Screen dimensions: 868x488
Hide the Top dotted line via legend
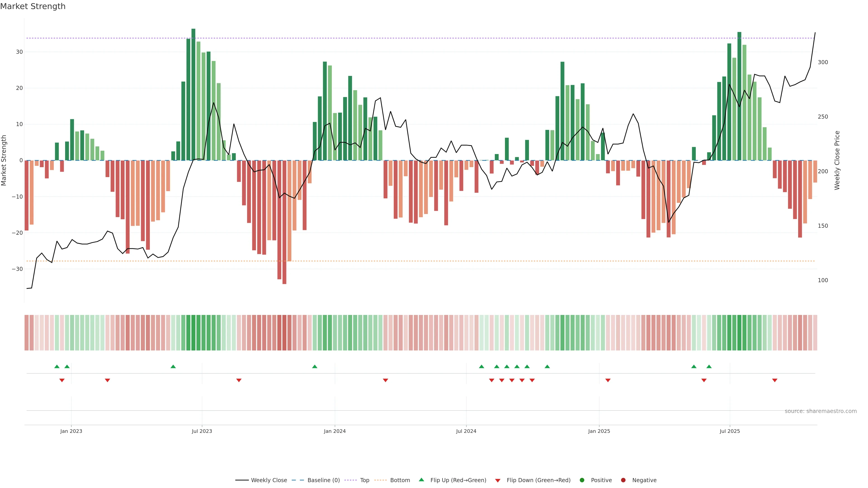(364, 480)
